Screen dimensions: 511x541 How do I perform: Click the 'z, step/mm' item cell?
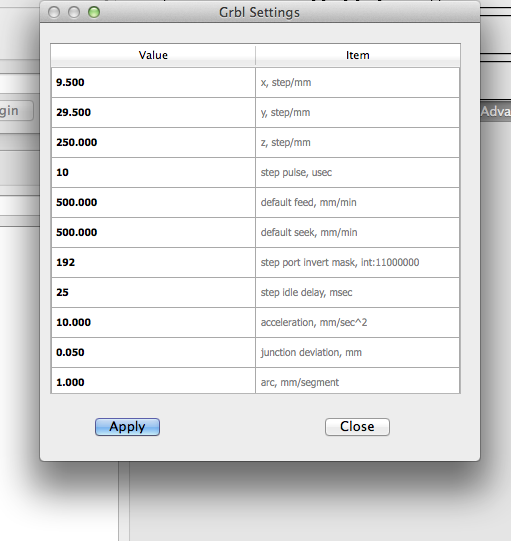coord(357,142)
